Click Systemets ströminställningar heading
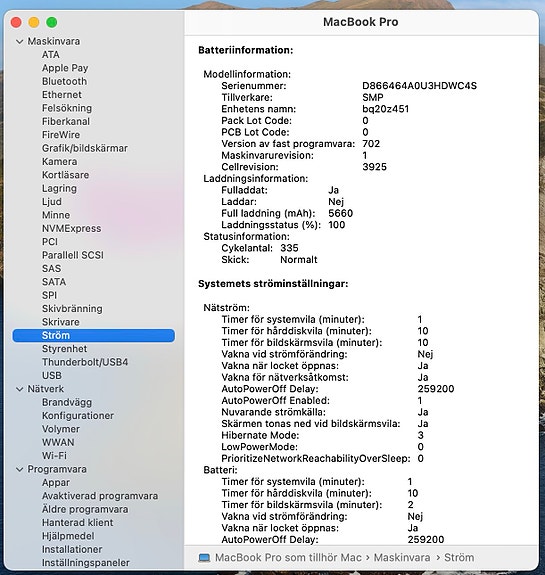The width and height of the screenshot is (545, 575). [x=273, y=284]
